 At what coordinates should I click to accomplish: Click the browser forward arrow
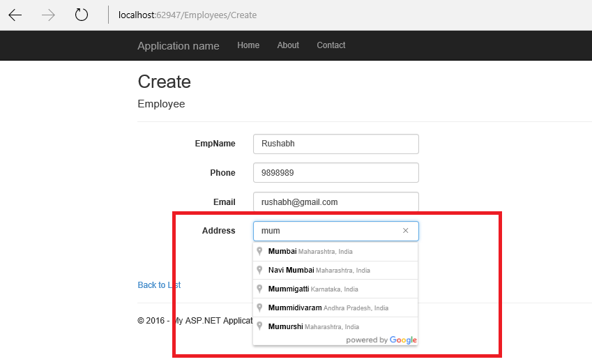click(x=48, y=15)
